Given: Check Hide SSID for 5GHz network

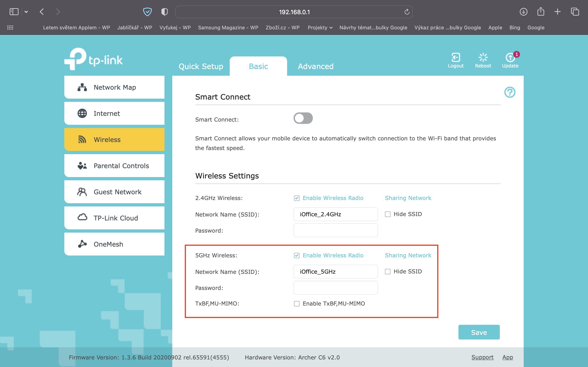Looking at the screenshot, I should pyautogui.click(x=387, y=271).
